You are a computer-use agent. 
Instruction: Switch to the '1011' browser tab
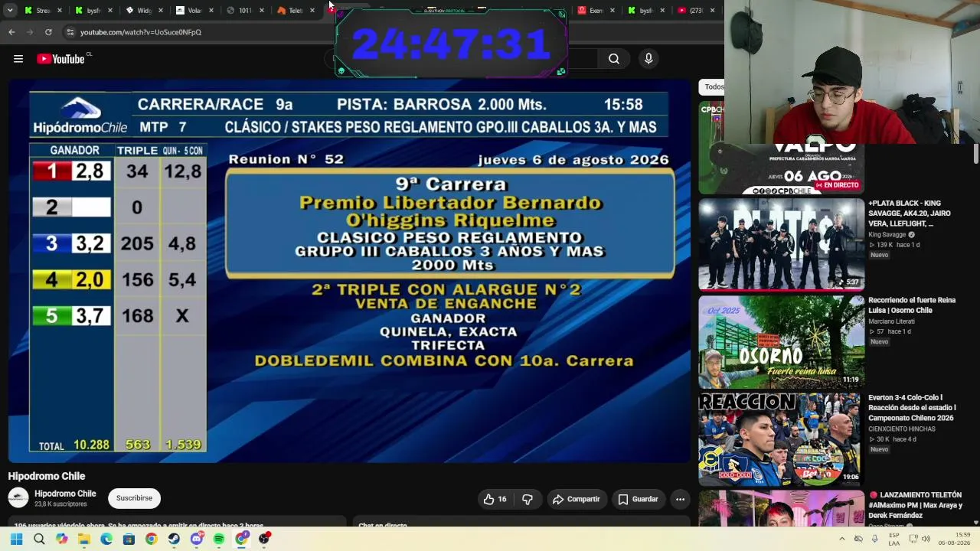[245, 11]
